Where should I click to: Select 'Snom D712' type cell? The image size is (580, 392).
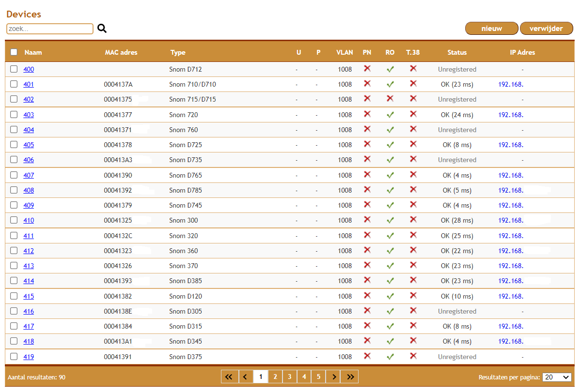[185, 69]
